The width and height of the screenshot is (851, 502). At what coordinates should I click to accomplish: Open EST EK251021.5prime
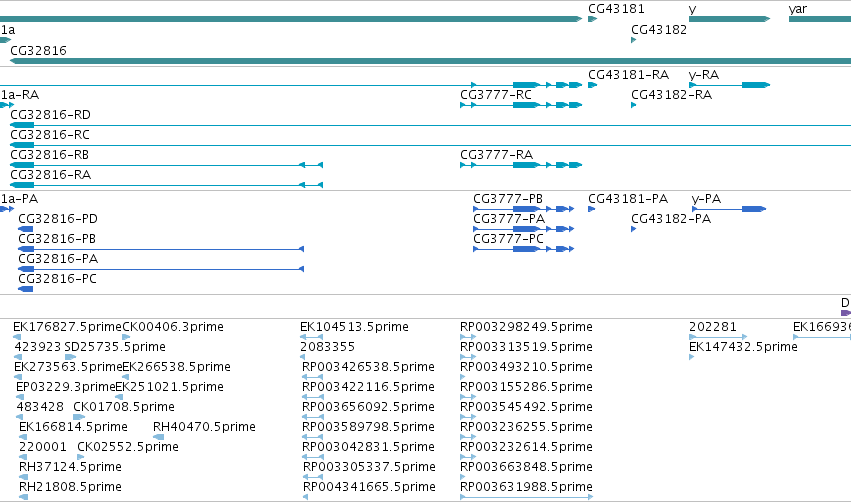[169, 387]
